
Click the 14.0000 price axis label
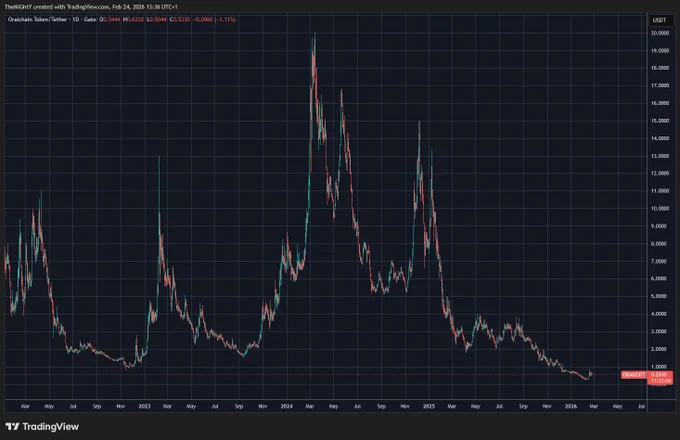[x=660, y=138]
